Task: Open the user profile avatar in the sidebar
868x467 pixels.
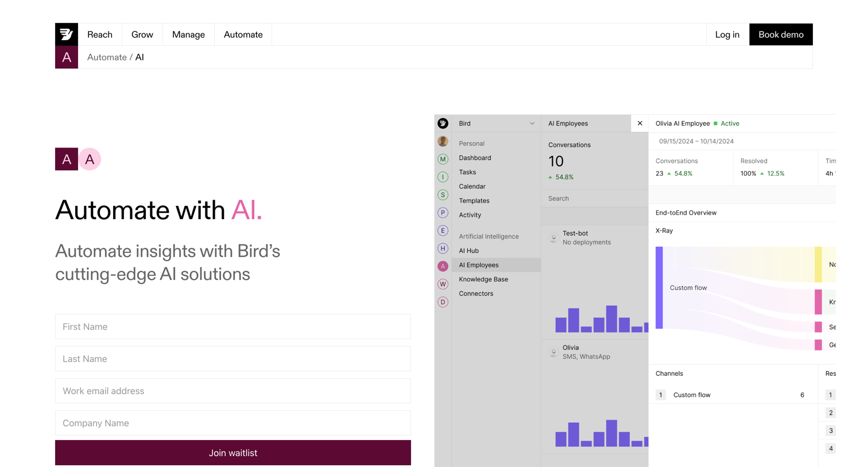Action: click(x=443, y=141)
